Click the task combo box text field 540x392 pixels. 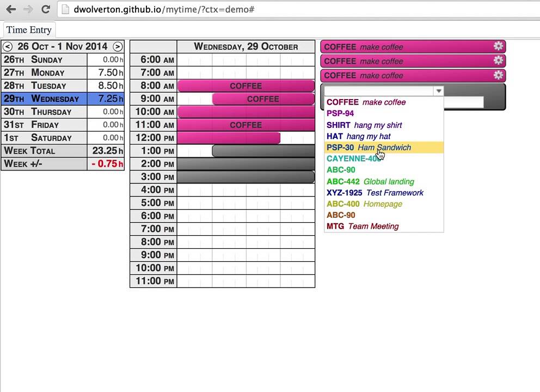379,91
